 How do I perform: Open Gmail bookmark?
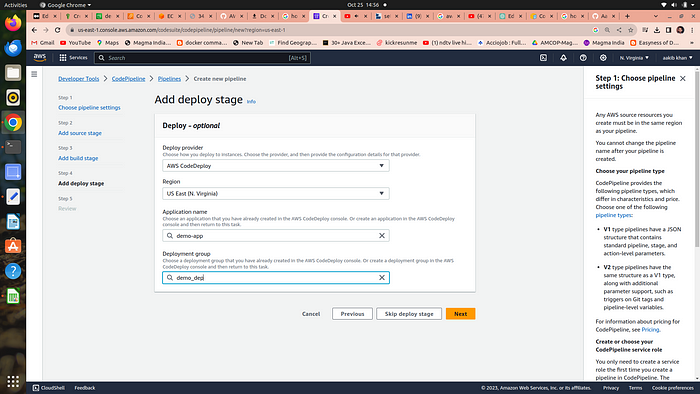[42, 43]
